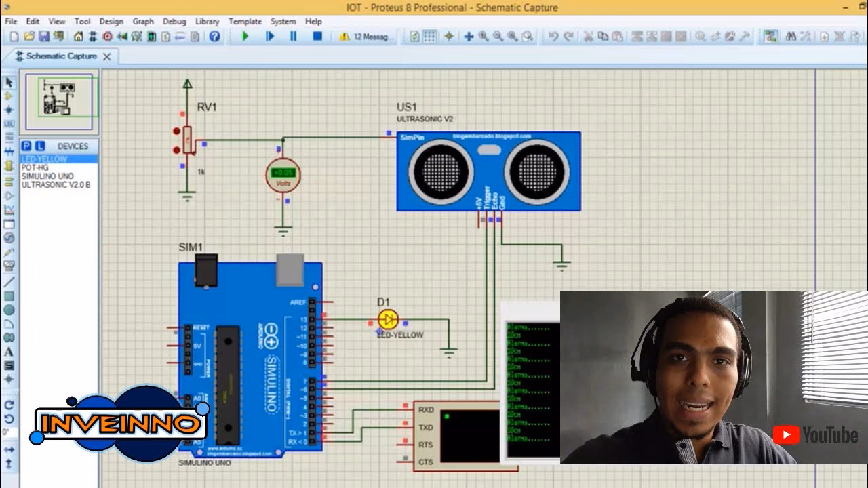Click the Zoom In magnifier icon
The width and height of the screenshot is (868, 488).
point(484,37)
